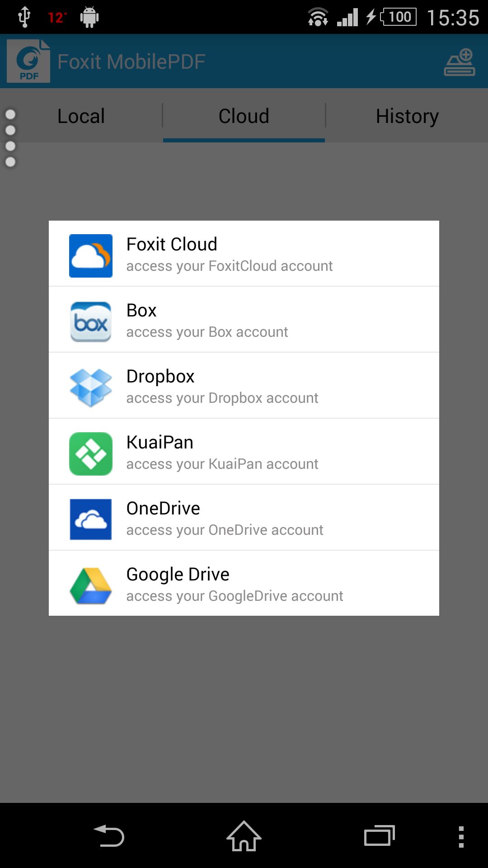Choose the Dropbox title
The width and height of the screenshot is (488, 868).
pyautogui.click(x=160, y=377)
